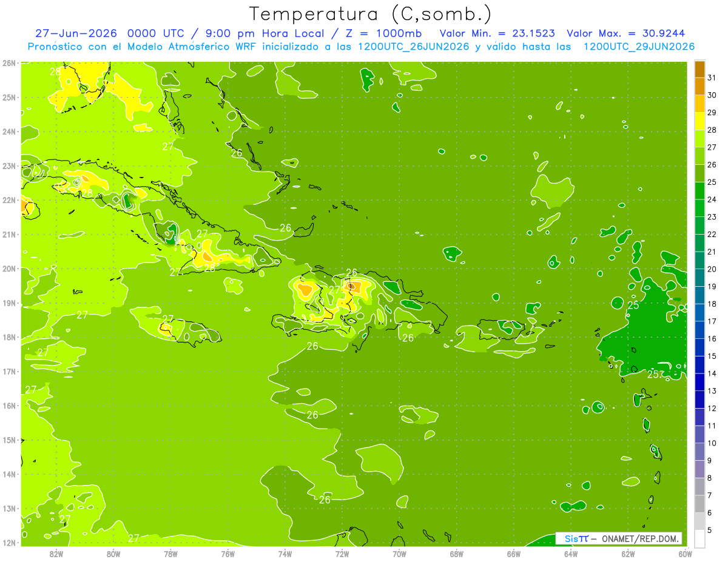Click the '64W' longitude axis label
This screenshot has width=728, height=562.
click(x=571, y=554)
